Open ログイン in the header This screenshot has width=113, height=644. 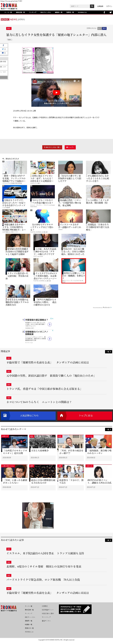tap(109, 6)
